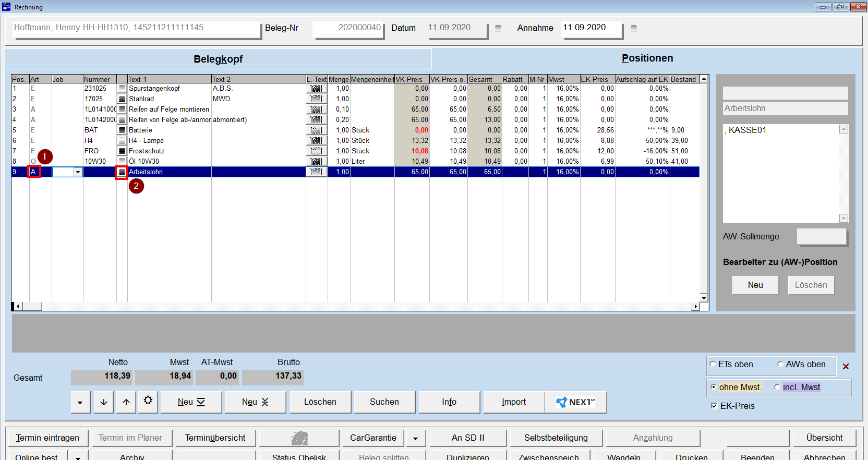Click the CarGarantie button

point(373,438)
